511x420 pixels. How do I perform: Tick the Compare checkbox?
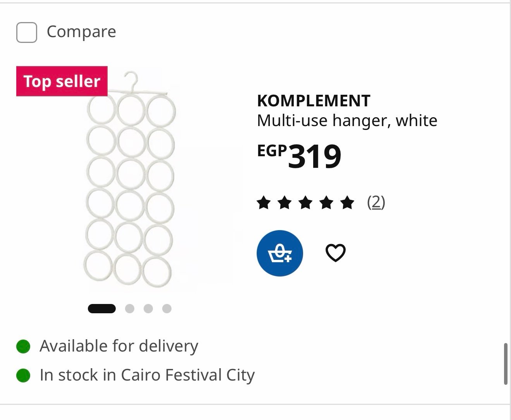click(27, 32)
